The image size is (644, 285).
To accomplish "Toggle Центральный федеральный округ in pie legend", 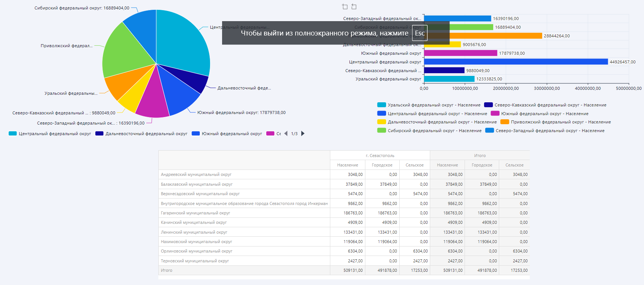I will pyautogui.click(x=50, y=134).
